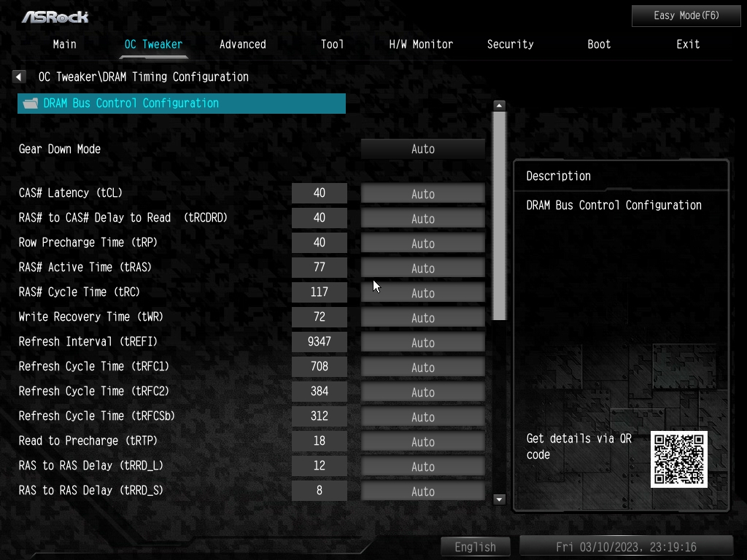This screenshot has width=747, height=560.
Task: Open the tRCDRD Auto setting
Action: click(423, 219)
